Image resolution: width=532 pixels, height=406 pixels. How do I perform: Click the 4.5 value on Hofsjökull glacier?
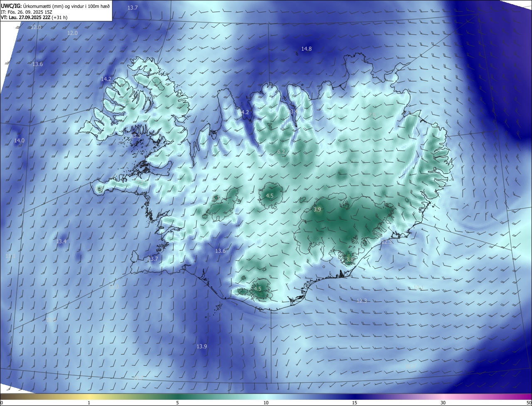pyautogui.click(x=270, y=196)
